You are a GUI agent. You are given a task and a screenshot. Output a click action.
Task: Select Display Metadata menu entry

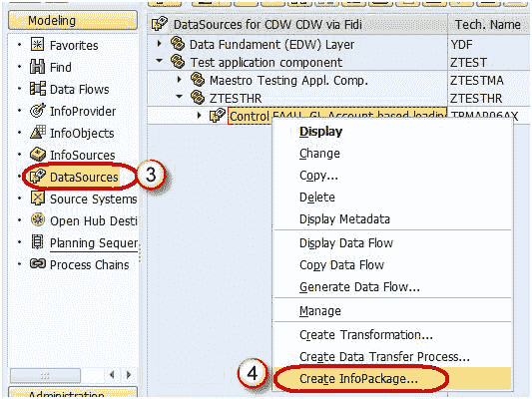344,219
